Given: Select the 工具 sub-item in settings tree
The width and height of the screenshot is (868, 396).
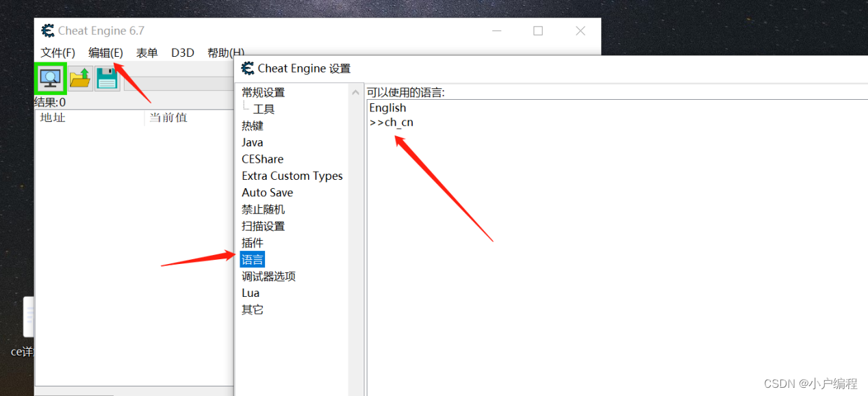Looking at the screenshot, I should pyautogui.click(x=264, y=109).
